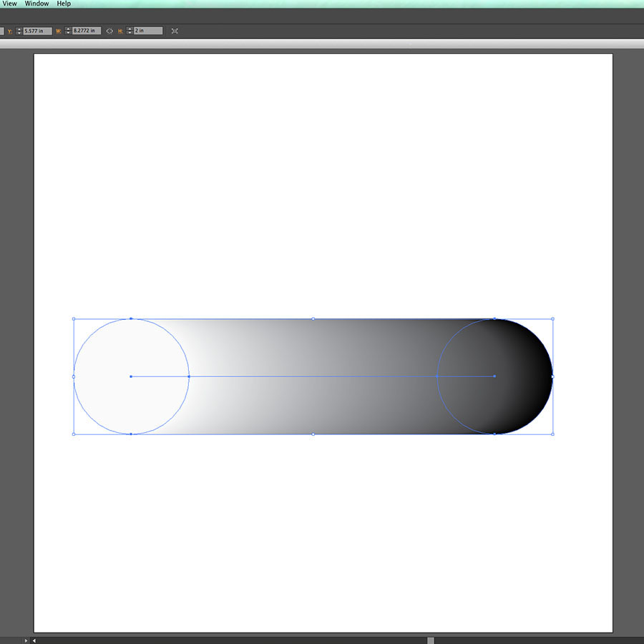The width and height of the screenshot is (644, 644).
Task: Click the transform icon right of height field
Action: 175,31
